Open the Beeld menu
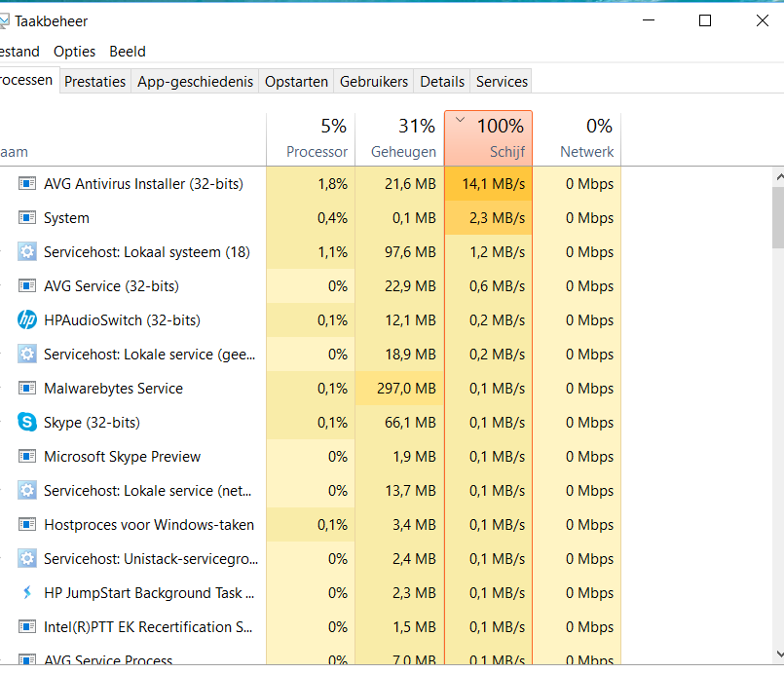Viewport: 784px width, 674px height. coord(128,52)
